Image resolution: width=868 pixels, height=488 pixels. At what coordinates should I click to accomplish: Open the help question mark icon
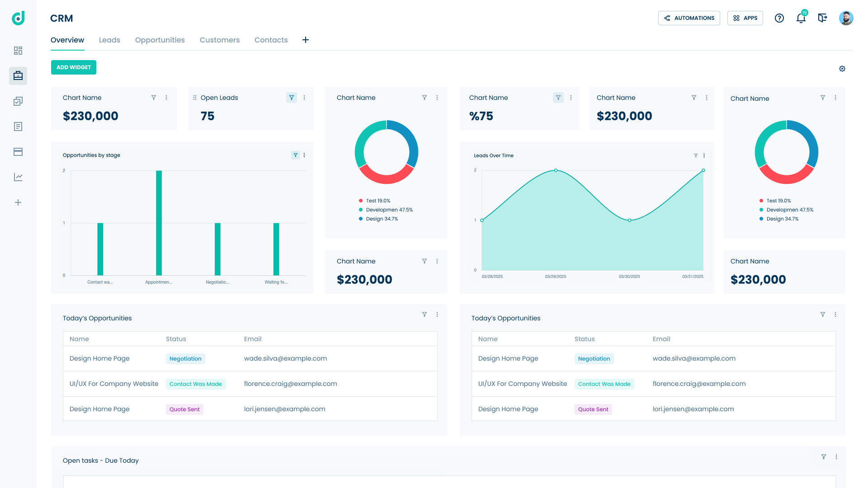[x=779, y=18]
